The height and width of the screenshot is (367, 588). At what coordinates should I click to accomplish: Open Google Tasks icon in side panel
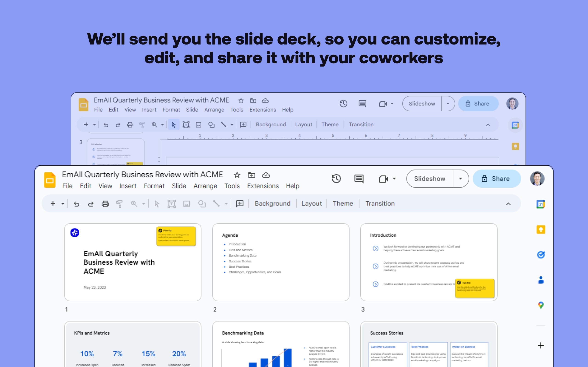540,255
